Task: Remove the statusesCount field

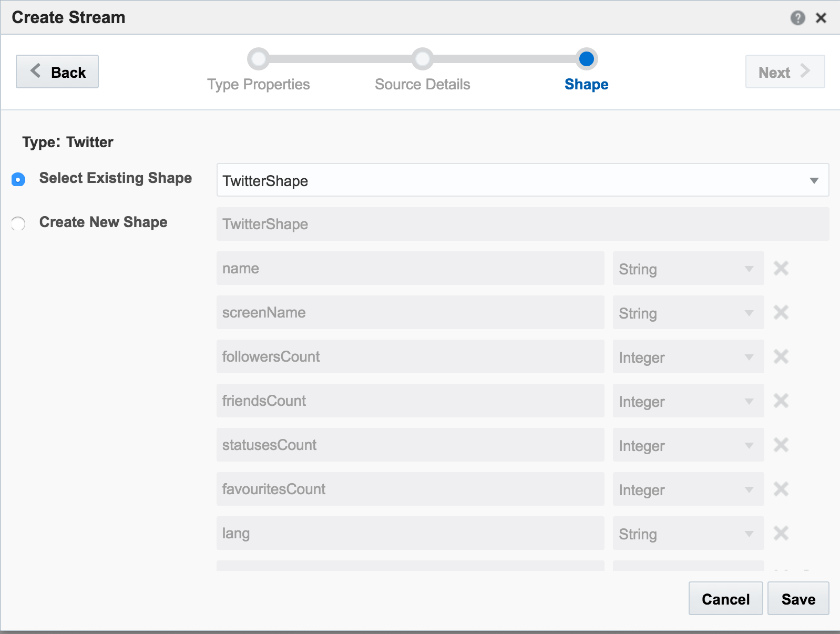Action: 781,445
